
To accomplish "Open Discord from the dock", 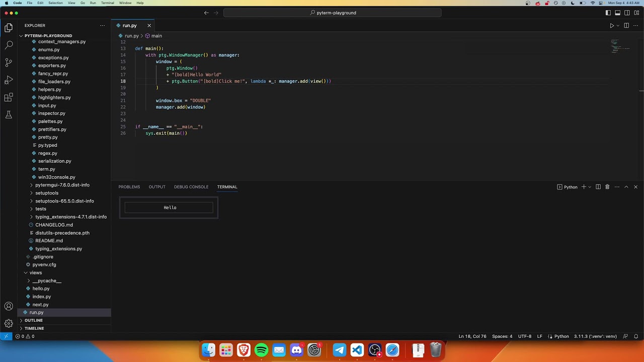I will coord(297,350).
